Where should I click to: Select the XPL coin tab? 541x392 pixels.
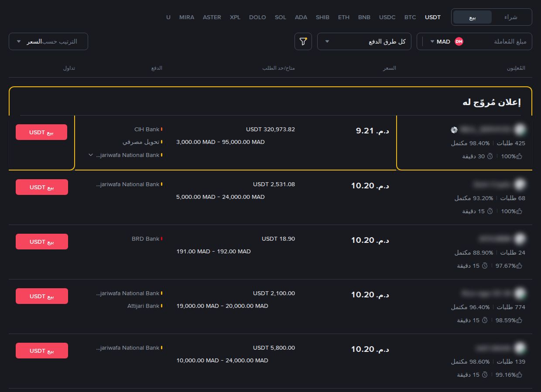235,17
